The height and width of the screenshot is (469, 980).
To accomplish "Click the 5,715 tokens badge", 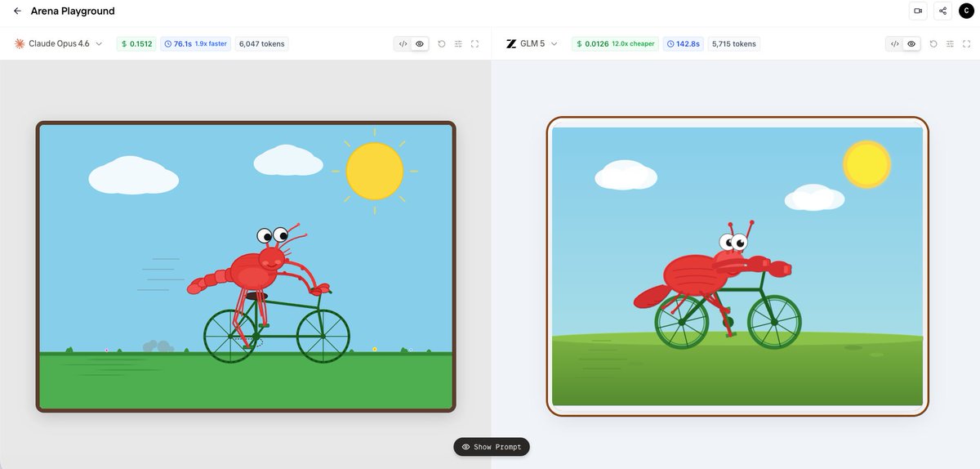I will pos(734,44).
